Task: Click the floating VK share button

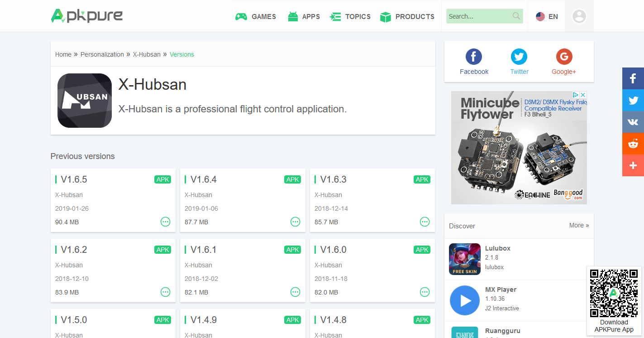Action: [x=633, y=122]
